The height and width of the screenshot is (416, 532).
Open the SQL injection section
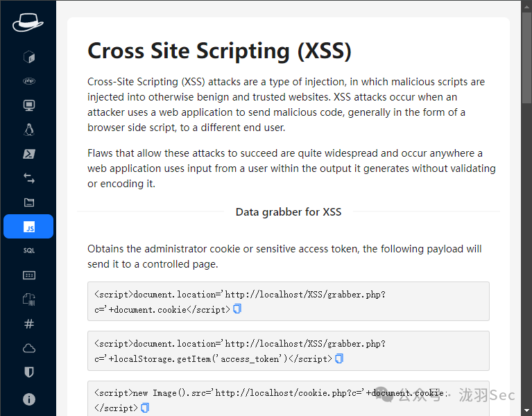click(29, 250)
